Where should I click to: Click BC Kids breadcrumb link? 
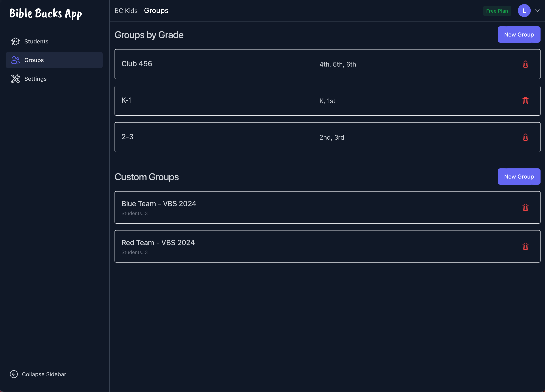126,11
